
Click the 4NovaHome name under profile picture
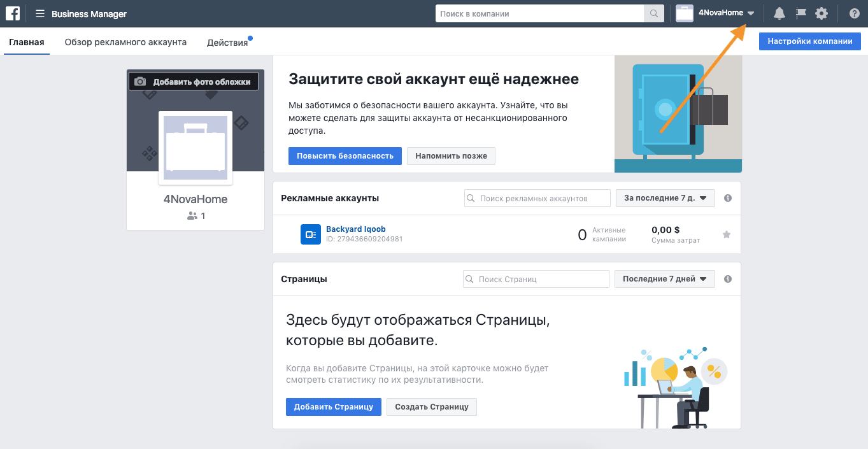click(x=196, y=199)
